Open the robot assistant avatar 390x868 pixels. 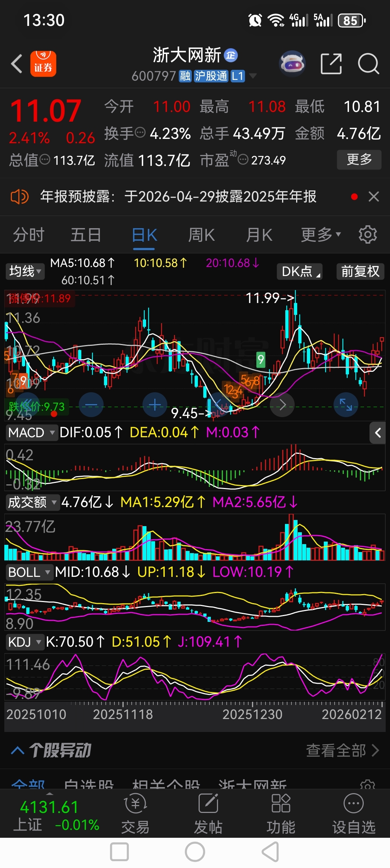[x=292, y=64]
